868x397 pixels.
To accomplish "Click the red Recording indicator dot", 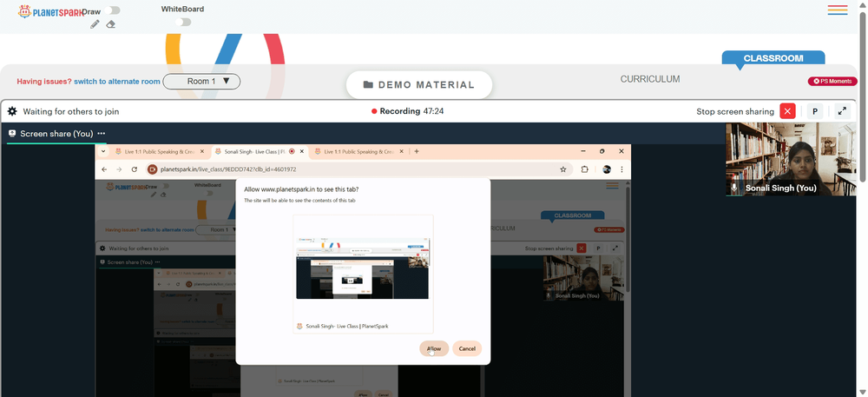I will (x=374, y=111).
